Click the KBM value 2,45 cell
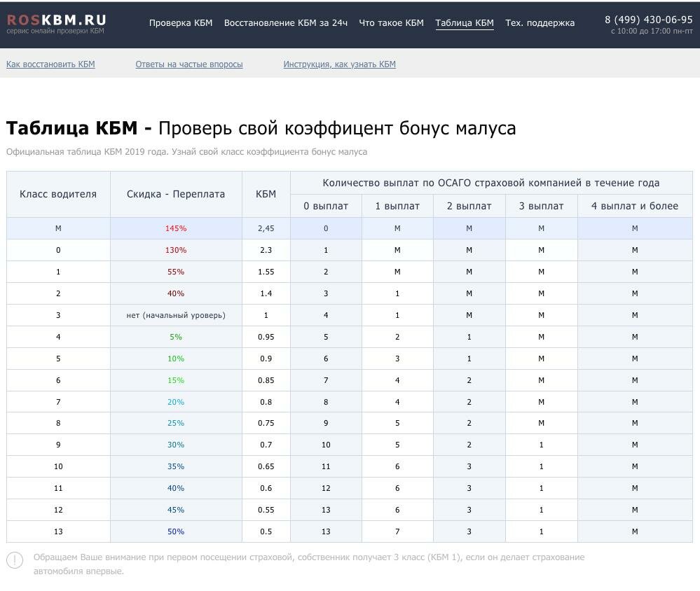This screenshot has height=591, width=700. tap(266, 228)
